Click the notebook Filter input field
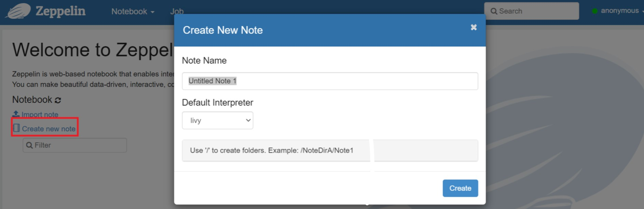 79,145
